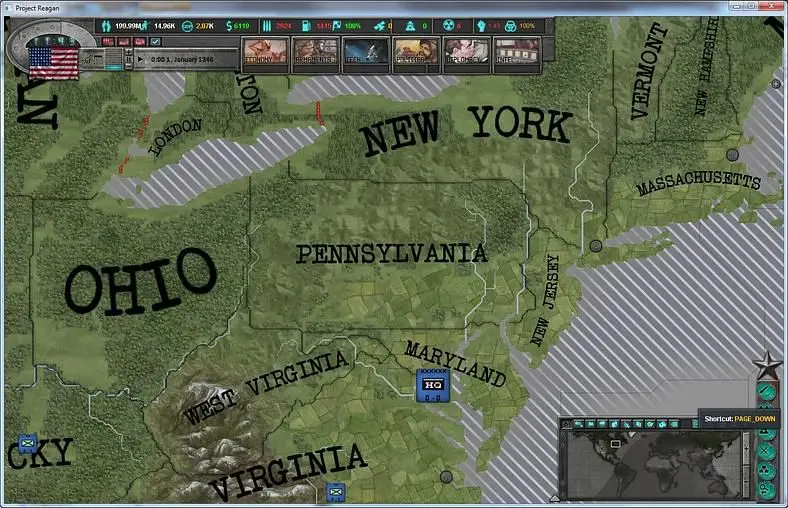Click the flag national unity icon
Image resolution: width=788 pixels, height=508 pixels.
tap(336, 26)
